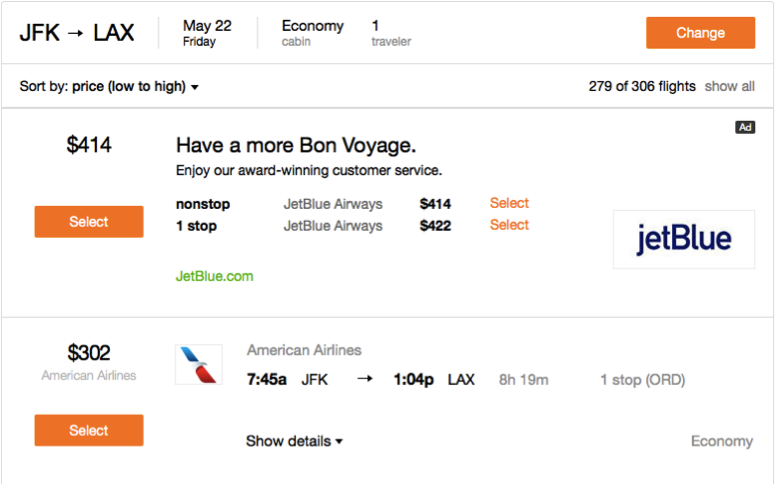
Task: Select the $414 JetBlue offer button
Action: (89, 222)
